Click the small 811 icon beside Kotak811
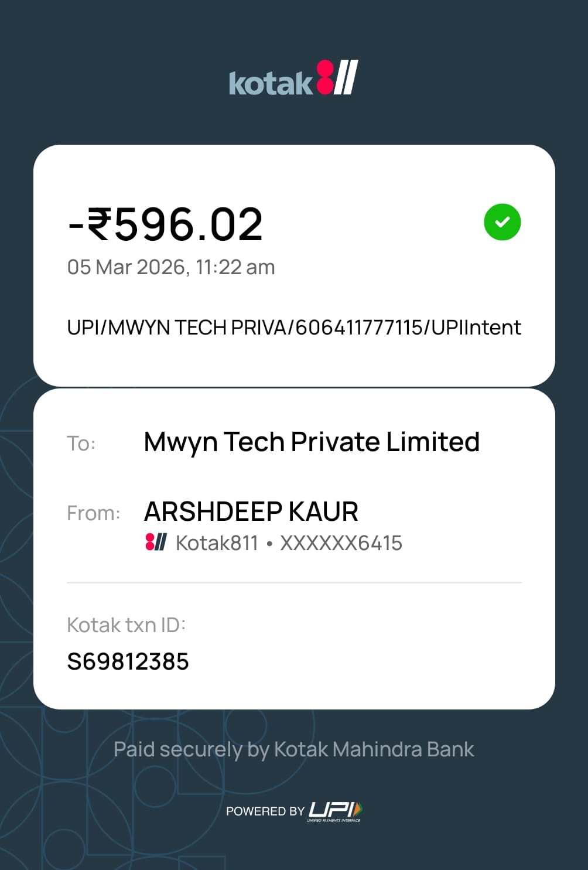 tap(156, 542)
